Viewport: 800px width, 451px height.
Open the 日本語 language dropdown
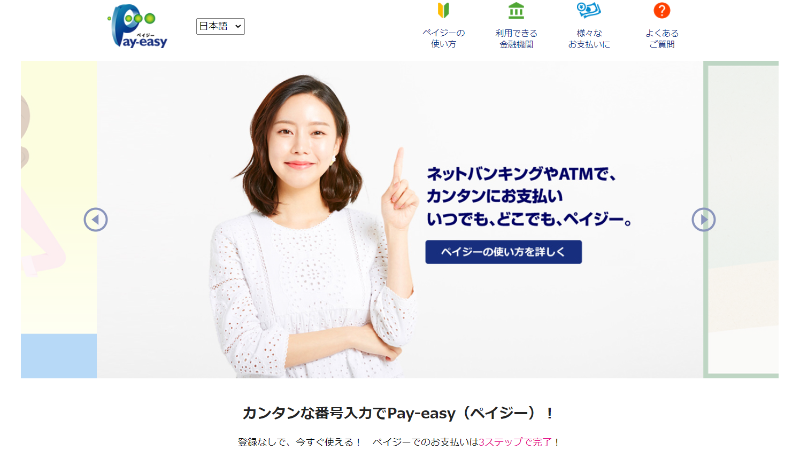220,26
